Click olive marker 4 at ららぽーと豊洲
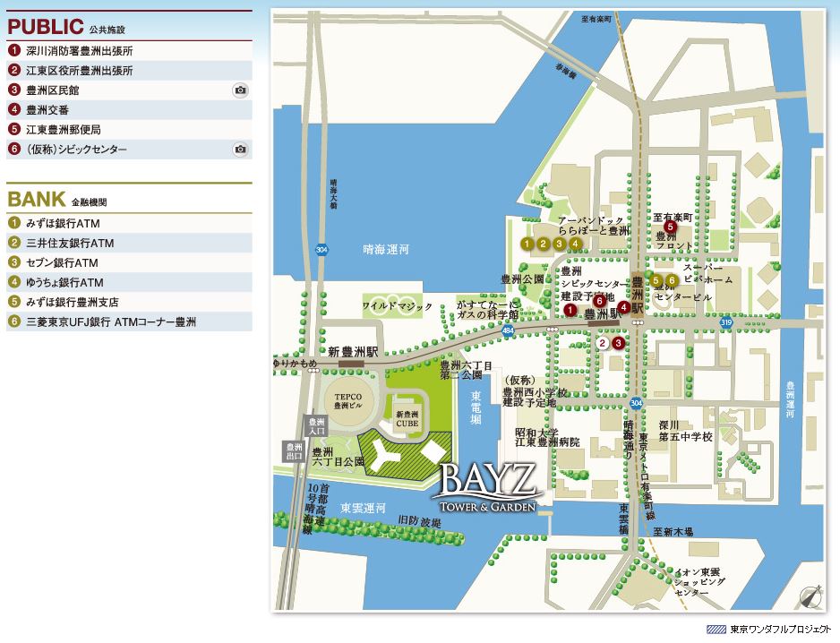Screen dimensions: 840x643 574,243
